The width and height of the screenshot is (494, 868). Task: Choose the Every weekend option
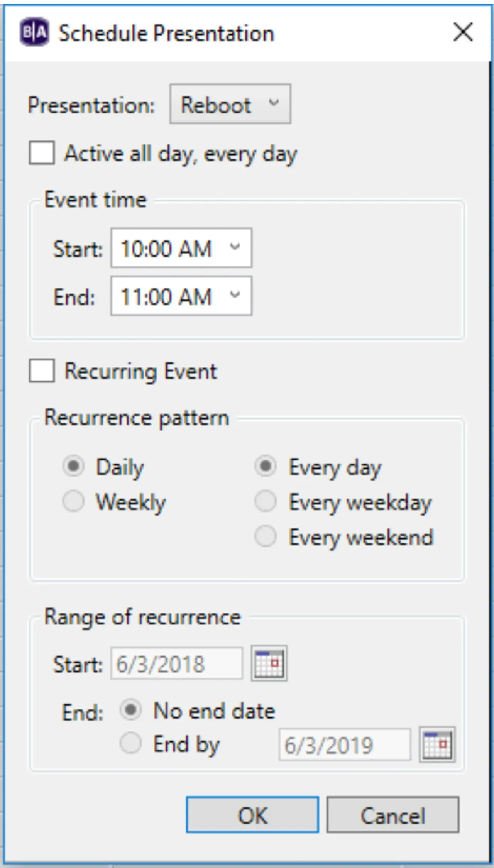tap(266, 536)
